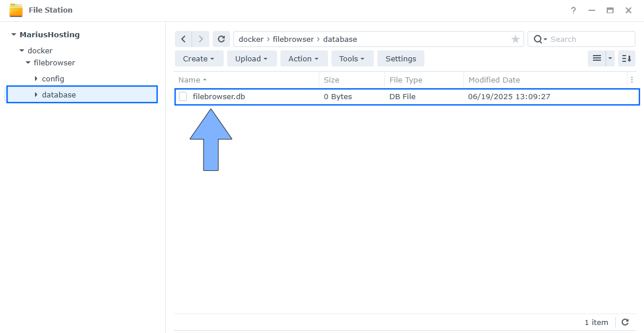Select the database folder in the tree
Viewport: 644px width, 333px height.
tap(58, 95)
